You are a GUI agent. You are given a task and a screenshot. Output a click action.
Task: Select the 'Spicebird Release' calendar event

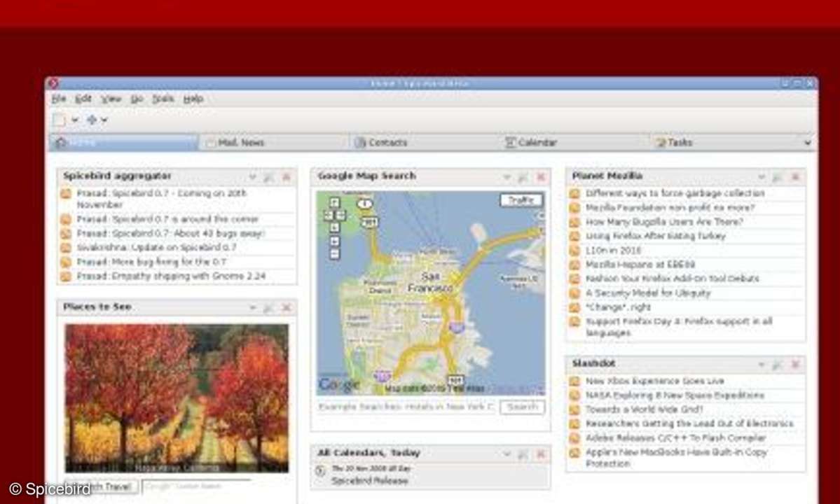370,481
